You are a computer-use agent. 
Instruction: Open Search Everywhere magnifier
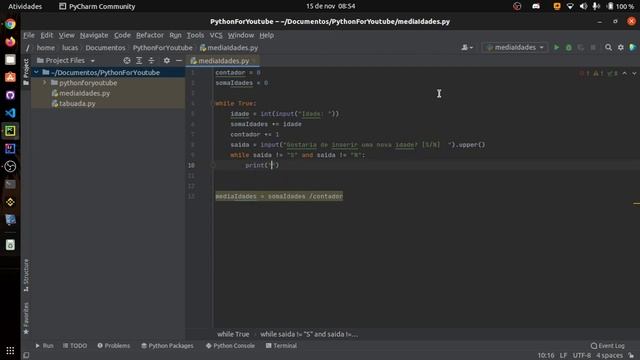(x=608, y=47)
